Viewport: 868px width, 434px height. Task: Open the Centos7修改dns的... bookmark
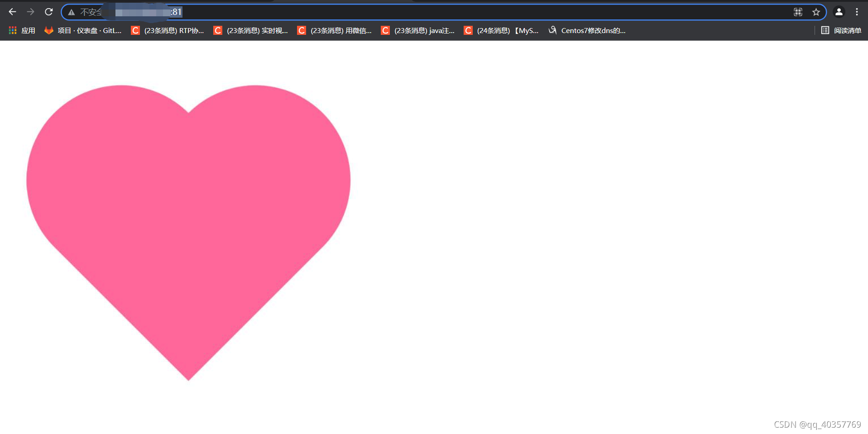[x=587, y=30]
